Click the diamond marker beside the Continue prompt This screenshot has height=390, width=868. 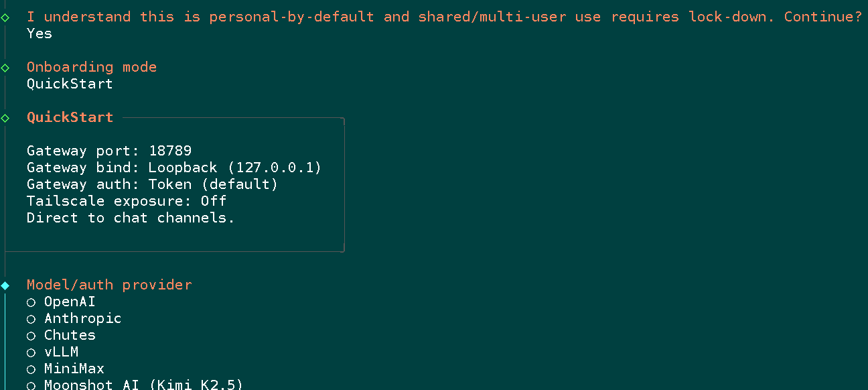[x=5, y=17]
